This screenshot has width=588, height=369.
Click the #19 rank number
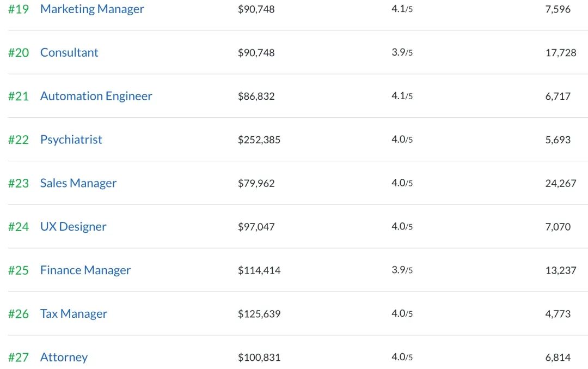(x=18, y=9)
